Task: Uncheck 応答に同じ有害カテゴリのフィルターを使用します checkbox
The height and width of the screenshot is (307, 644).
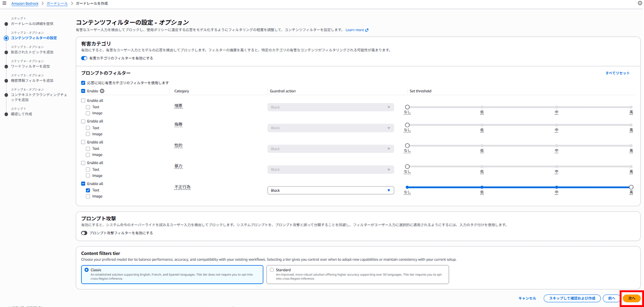Action: (x=83, y=83)
